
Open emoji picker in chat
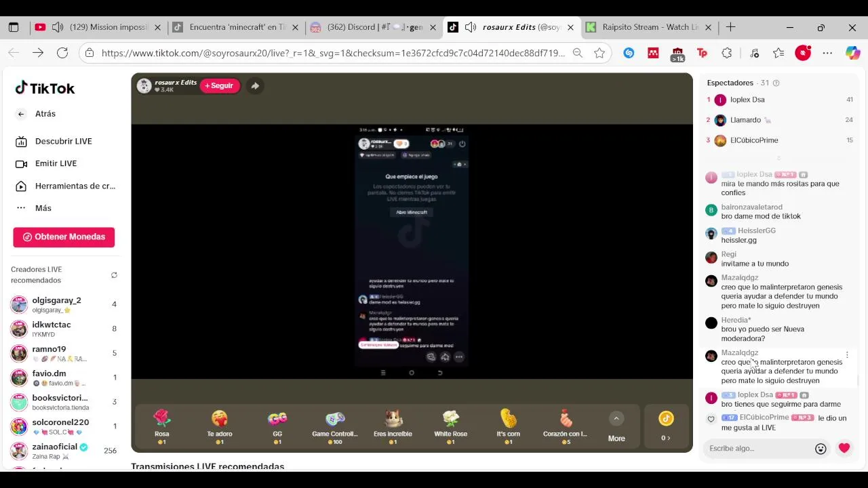tap(821, 449)
